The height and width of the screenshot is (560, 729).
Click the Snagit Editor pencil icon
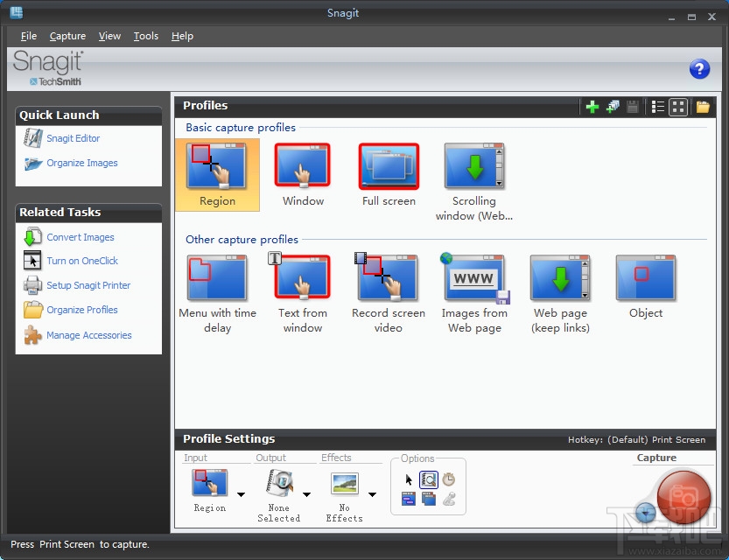[x=33, y=137]
